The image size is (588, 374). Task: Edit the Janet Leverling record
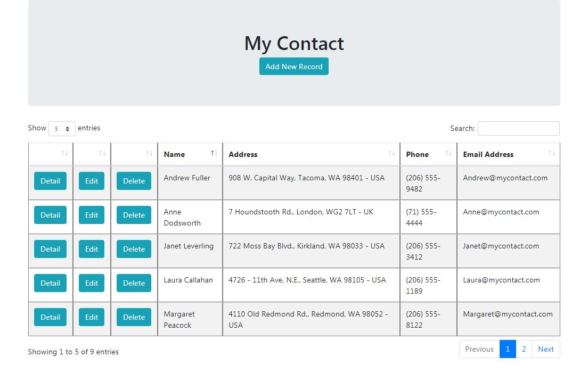(x=92, y=249)
